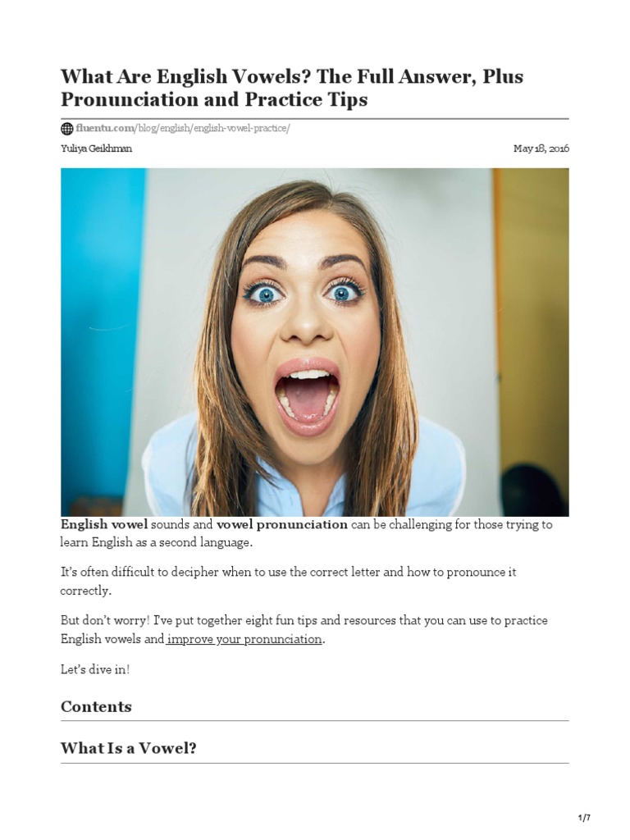The width and height of the screenshot is (630, 840).
Task: Click the 'What Are English Vowels?' title
Action: coord(186,76)
